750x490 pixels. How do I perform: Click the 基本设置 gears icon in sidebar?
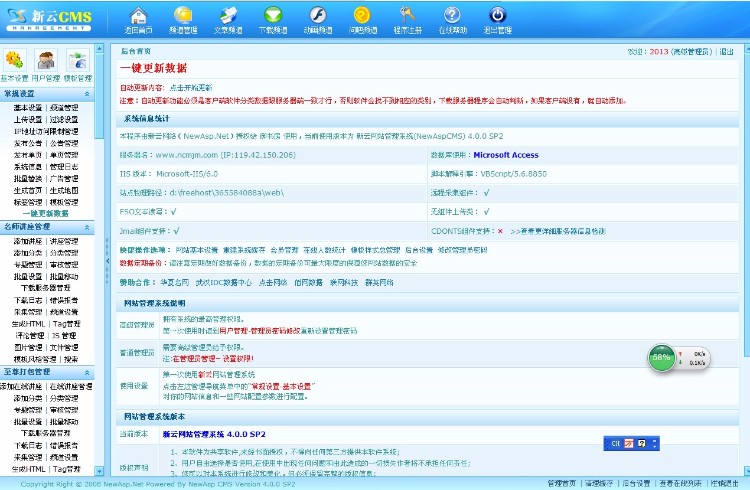click(x=14, y=61)
